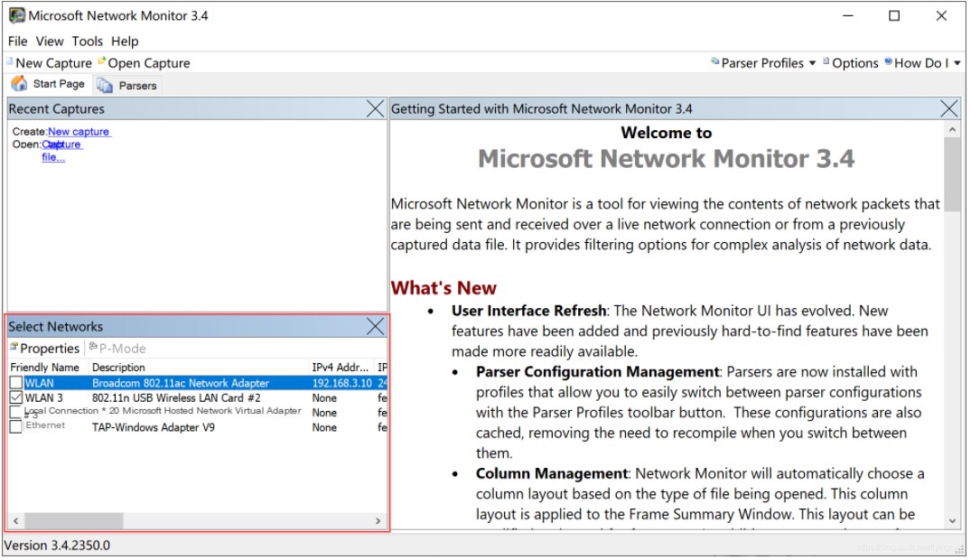Click the Version 3.4.2350.0 status text
Image resolution: width=971 pixels, height=560 pixels.
(58, 547)
